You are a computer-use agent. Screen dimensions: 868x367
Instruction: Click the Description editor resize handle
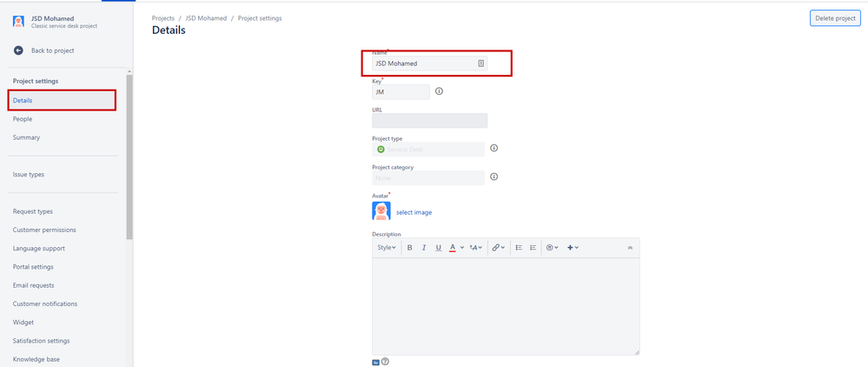[637, 352]
